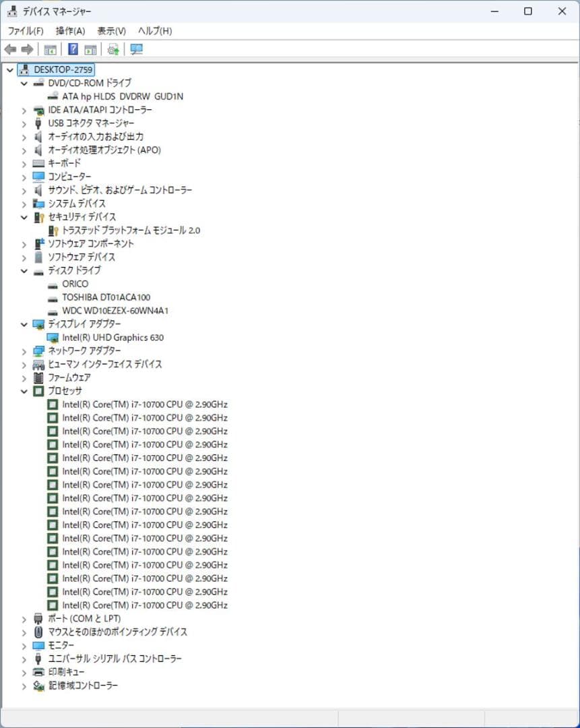
Task: Collapse the プロセッサ category
Action: (x=24, y=391)
